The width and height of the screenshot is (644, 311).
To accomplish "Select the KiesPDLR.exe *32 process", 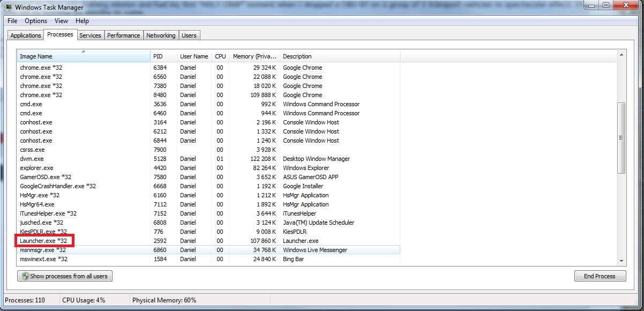I will (208, 232).
